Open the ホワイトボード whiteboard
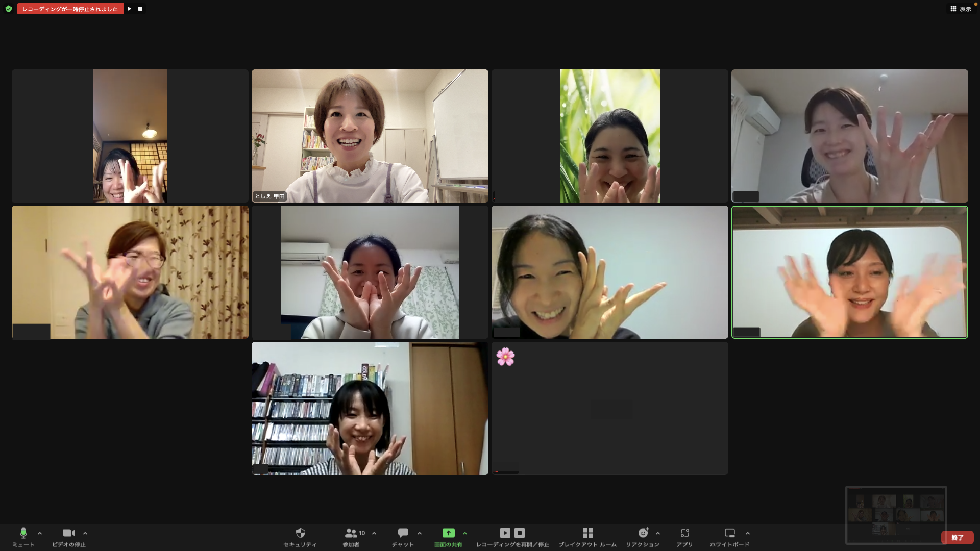This screenshot has width=980, height=551. click(730, 537)
